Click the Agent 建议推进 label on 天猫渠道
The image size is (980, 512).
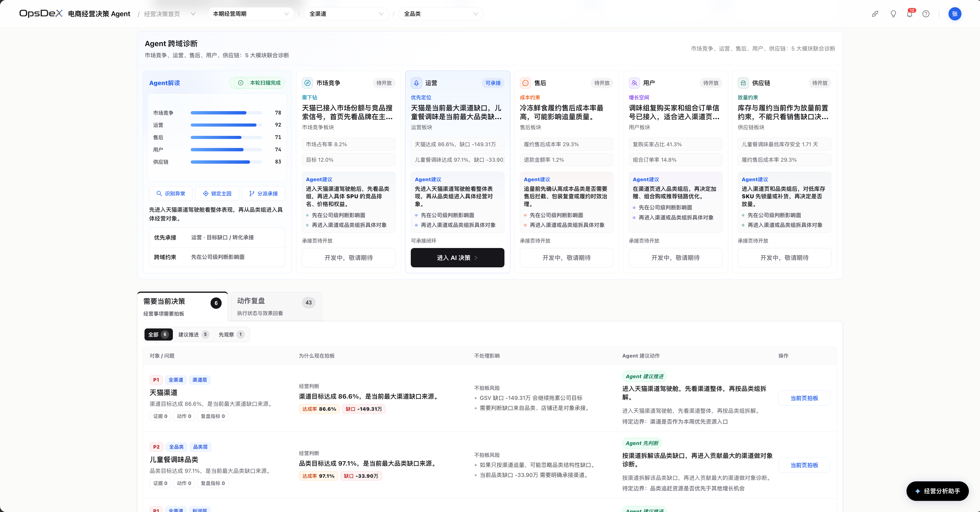[645, 376]
